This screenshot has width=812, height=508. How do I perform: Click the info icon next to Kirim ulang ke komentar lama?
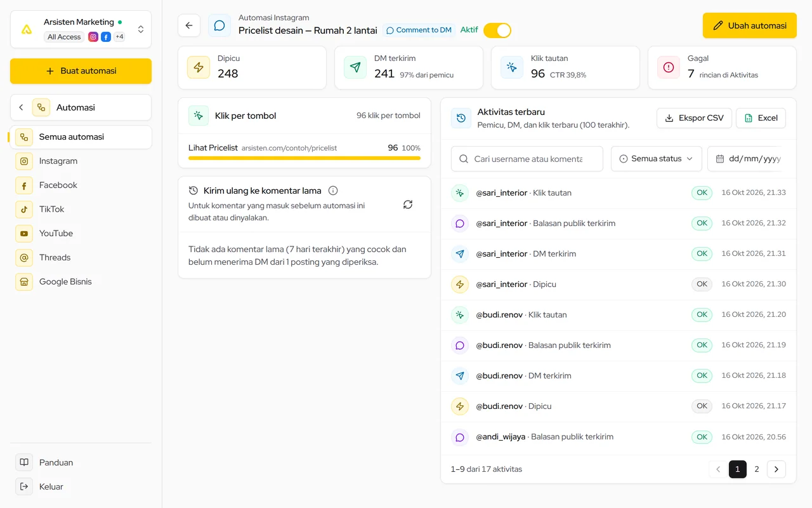333,190
